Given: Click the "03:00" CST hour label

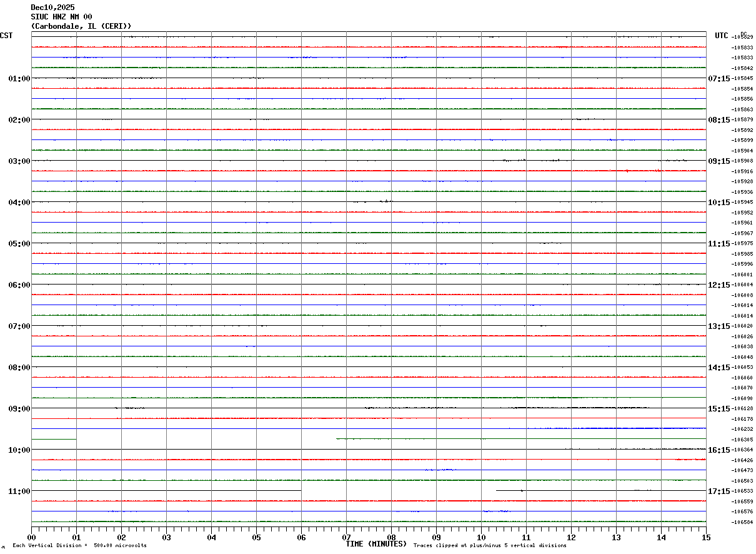Looking at the screenshot, I should [19, 161].
